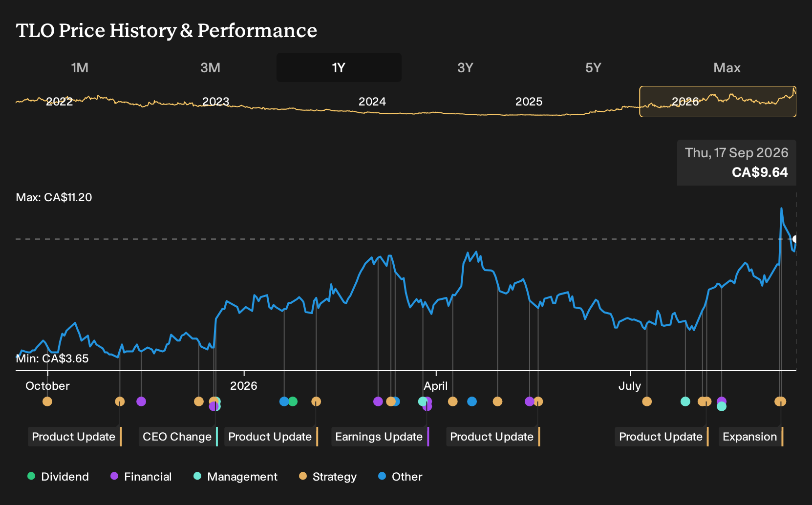Open the Earnings Update event label
This screenshot has height=505, width=812.
[380, 437]
